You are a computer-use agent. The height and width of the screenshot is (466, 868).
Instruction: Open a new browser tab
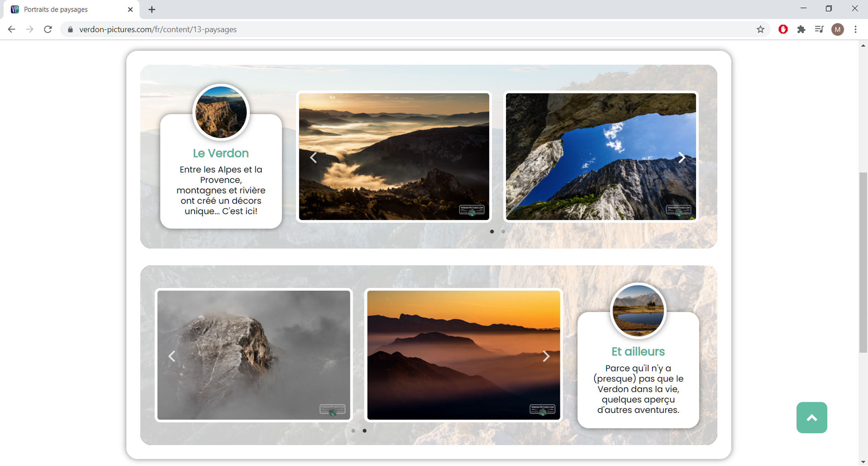[152, 10]
